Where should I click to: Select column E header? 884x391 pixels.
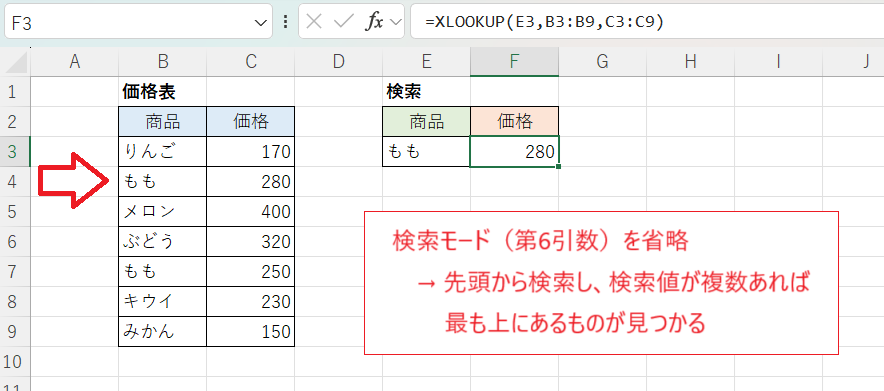coord(426,62)
